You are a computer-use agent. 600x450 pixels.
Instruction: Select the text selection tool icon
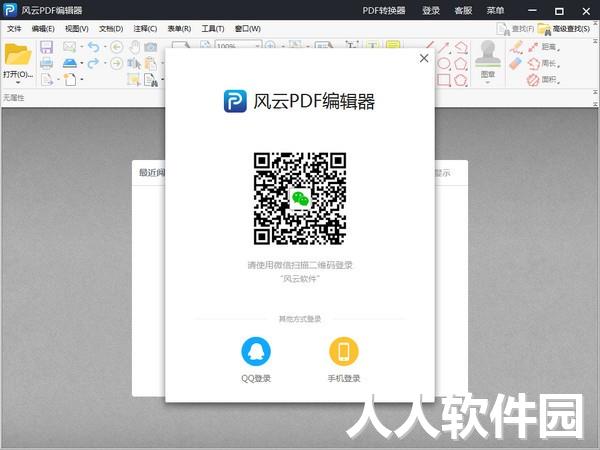click(x=134, y=63)
